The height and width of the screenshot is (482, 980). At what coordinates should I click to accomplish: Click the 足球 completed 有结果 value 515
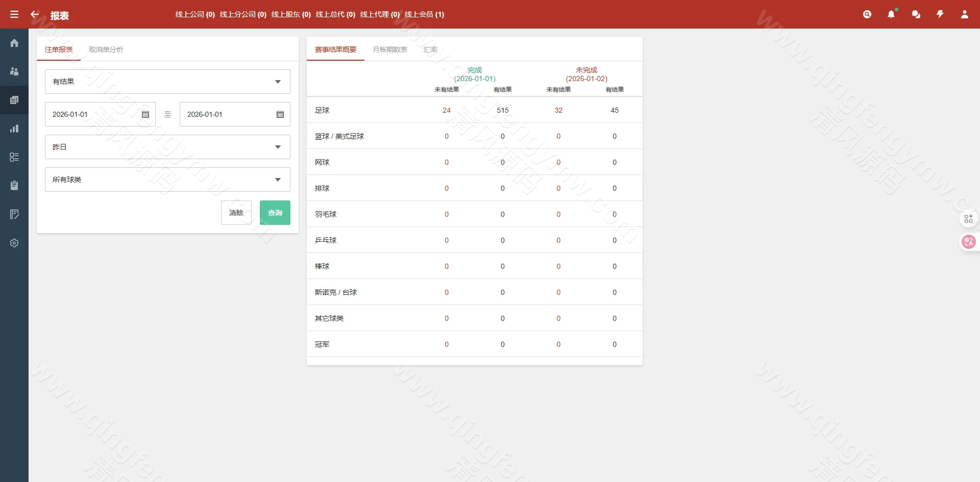point(503,110)
